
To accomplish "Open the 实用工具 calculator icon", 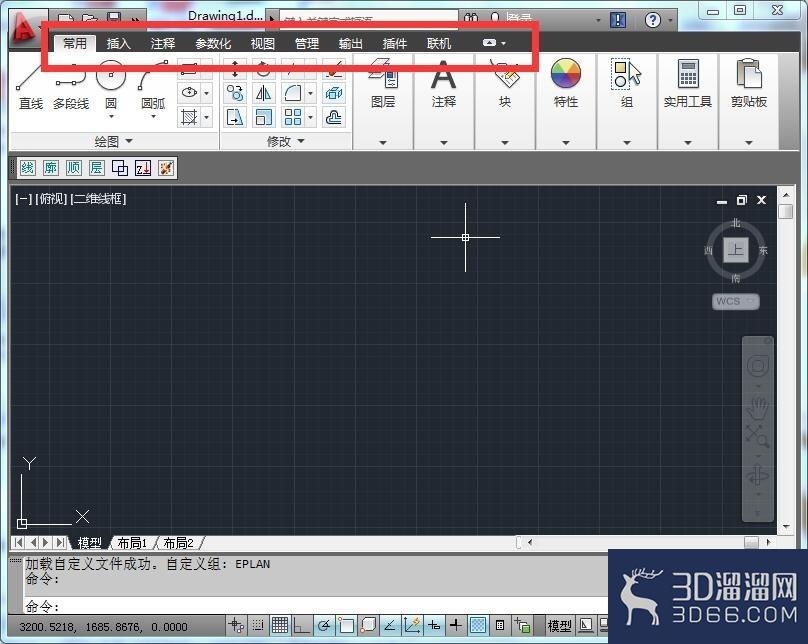I will (x=687, y=74).
